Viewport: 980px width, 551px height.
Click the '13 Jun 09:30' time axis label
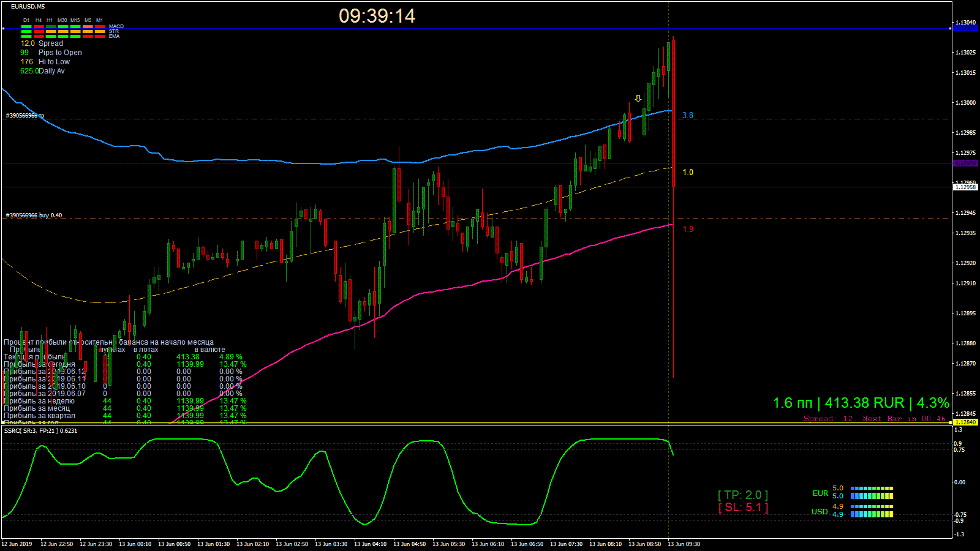tap(684, 544)
